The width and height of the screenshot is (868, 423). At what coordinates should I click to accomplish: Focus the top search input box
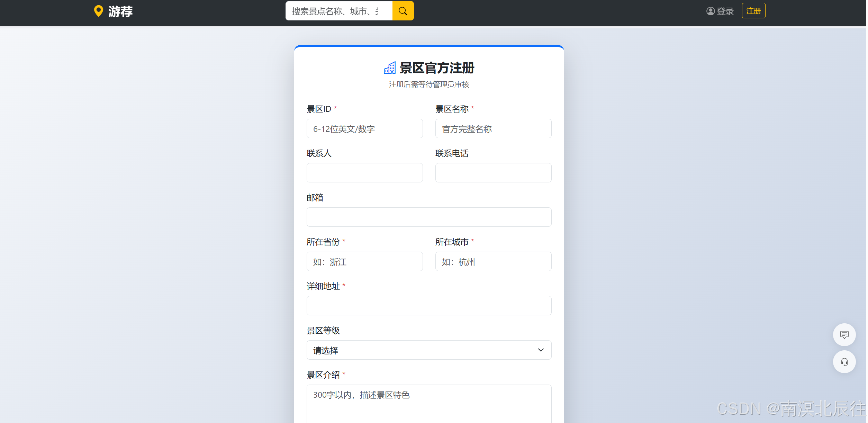click(x=339, y=11)
